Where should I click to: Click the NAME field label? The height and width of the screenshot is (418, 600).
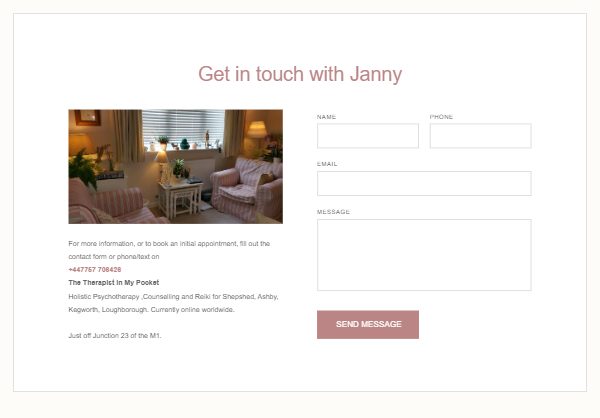tap(326, 117)
